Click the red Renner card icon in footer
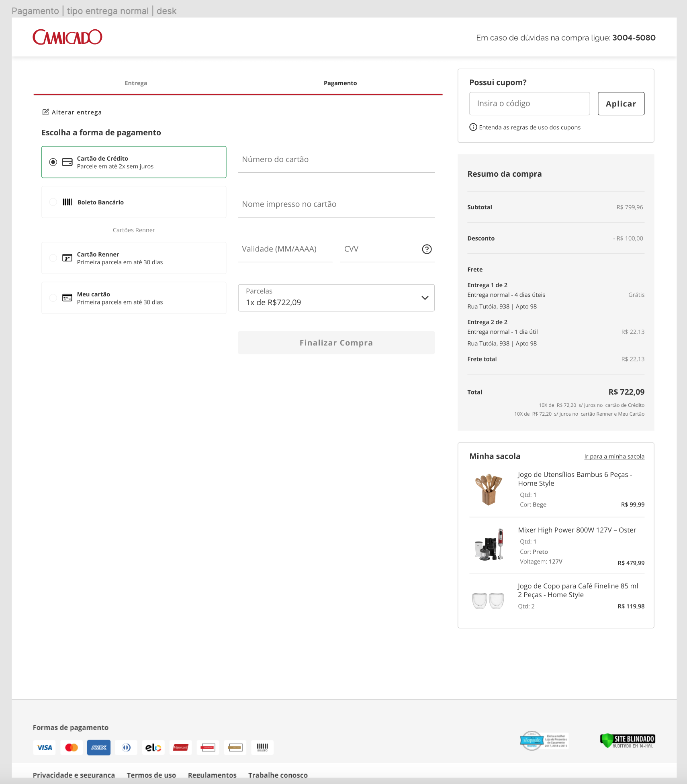The height and width of the screenshot is (784, 687). pos(208,747)
